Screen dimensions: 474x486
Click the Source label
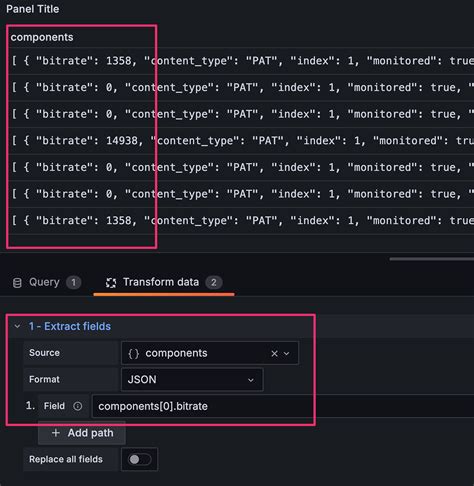(x=44, y=353)
